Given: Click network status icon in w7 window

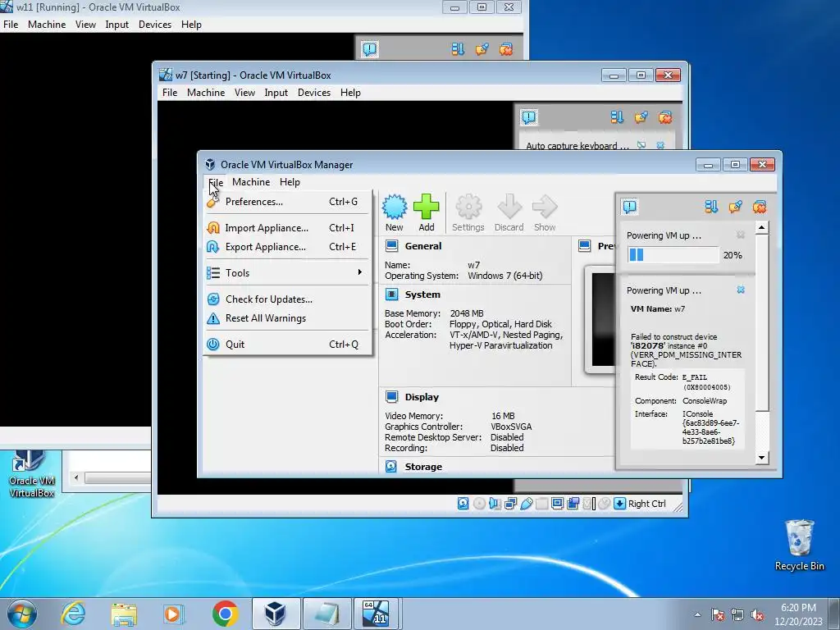Looking at the screenshot, I should click(x=510, y=504).
